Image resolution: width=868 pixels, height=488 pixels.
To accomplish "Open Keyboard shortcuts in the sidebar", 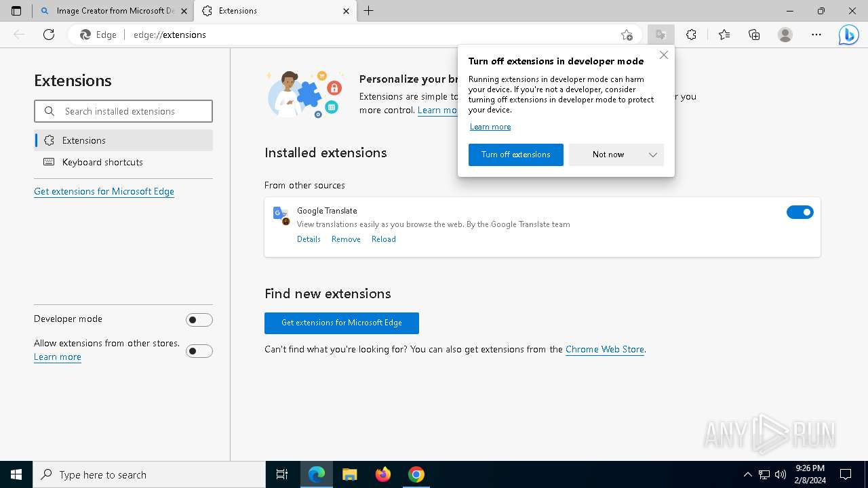I will pyautogui.click(x=123, y=162).
